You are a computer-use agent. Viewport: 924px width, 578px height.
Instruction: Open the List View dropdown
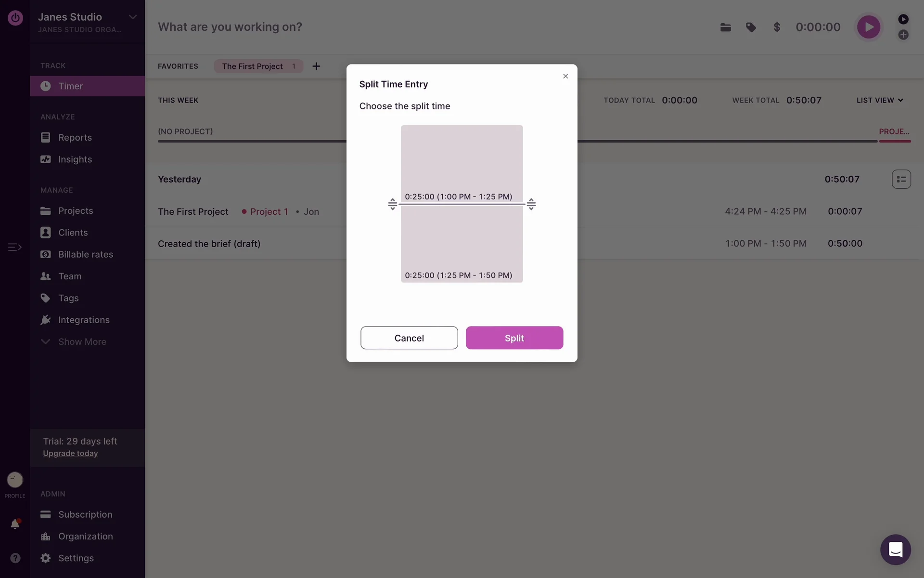pos(880,100)
